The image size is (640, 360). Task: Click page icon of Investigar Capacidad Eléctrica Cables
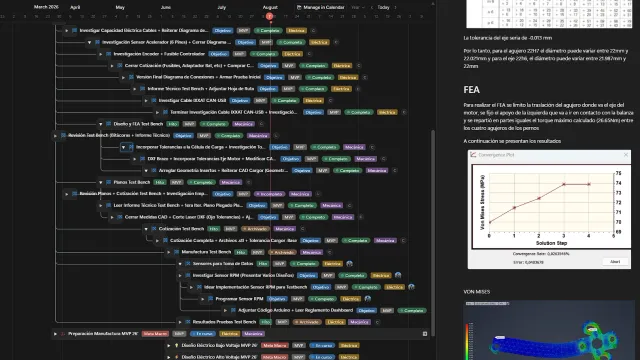(x=74, y=31)
